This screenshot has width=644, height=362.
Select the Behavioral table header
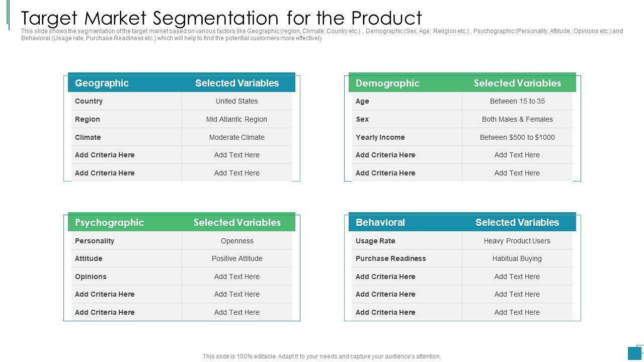coord(380,222)
